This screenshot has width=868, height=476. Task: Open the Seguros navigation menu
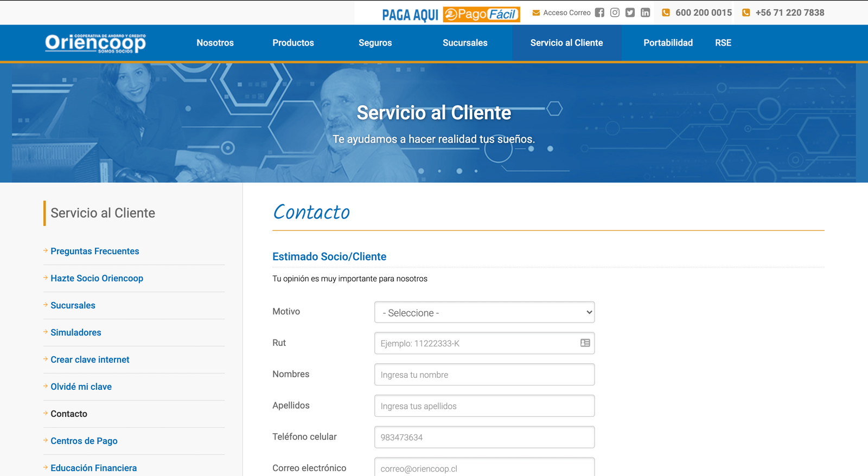pos(375,43)
